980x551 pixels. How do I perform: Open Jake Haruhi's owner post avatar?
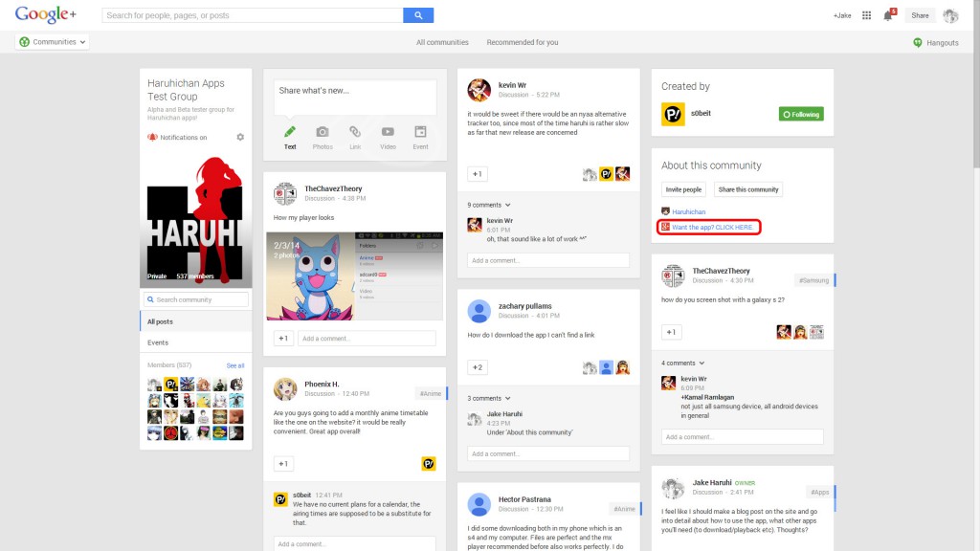[x=673, y=488]
